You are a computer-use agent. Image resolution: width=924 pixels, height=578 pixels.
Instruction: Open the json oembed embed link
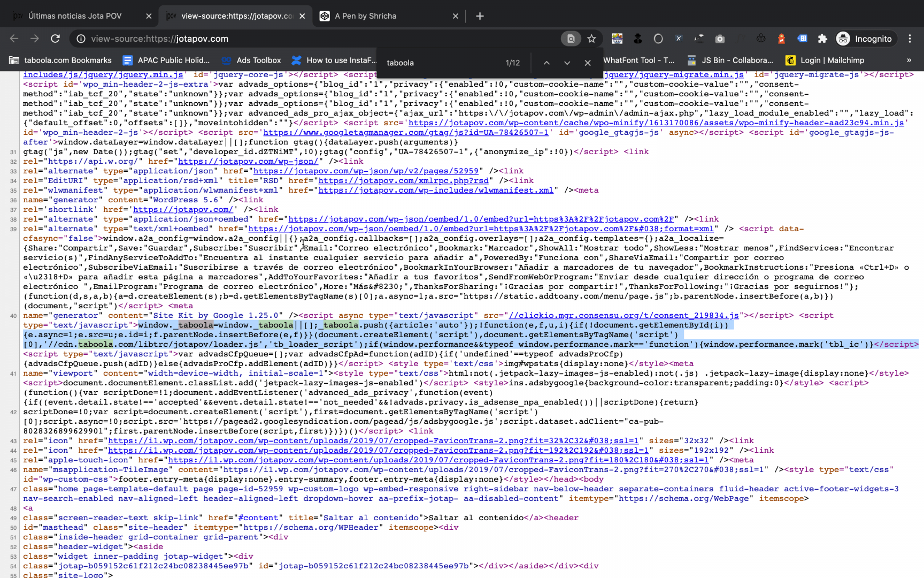[x=481, y=219]
